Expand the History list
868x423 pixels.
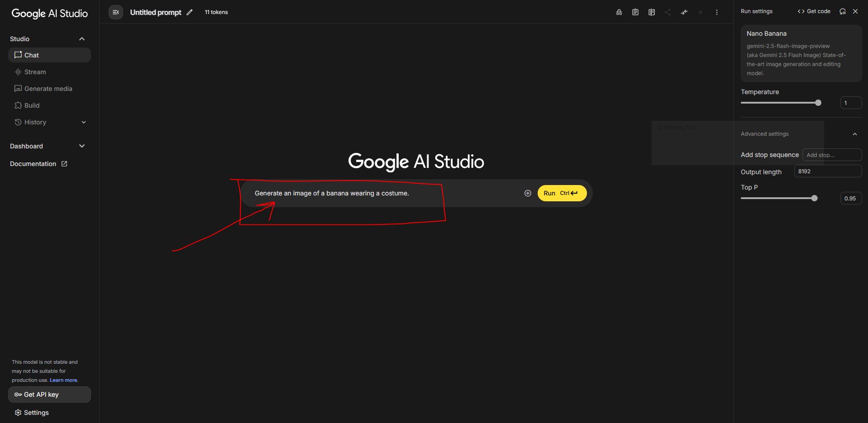[x=83, y=122]
